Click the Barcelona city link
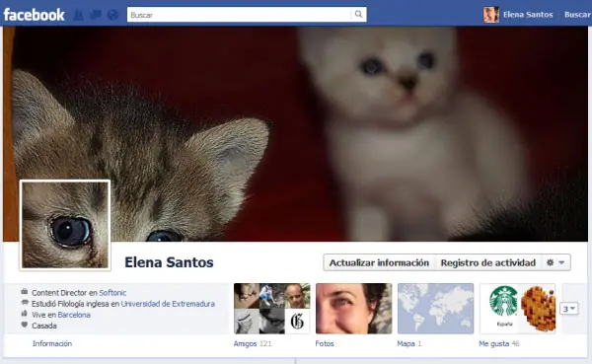This screenshot has width=592, height=364. (74, 315)
